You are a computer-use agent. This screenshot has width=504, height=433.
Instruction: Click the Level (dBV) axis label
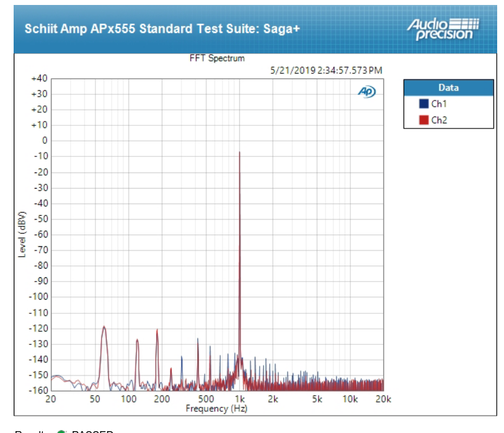tap(22, 234)
